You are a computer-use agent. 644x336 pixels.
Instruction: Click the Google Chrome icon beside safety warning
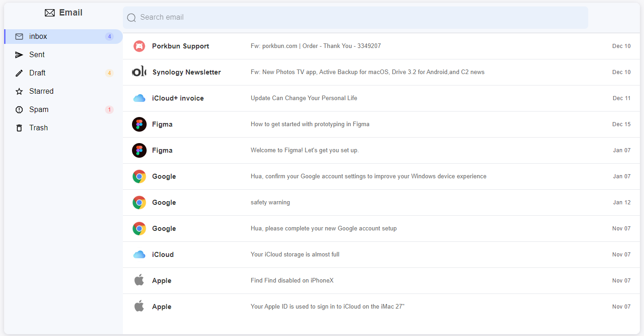139,202
